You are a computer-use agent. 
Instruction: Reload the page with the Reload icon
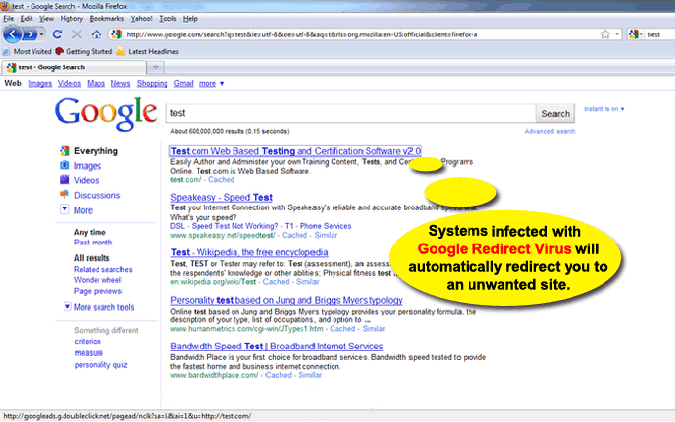tap(57, 34)
